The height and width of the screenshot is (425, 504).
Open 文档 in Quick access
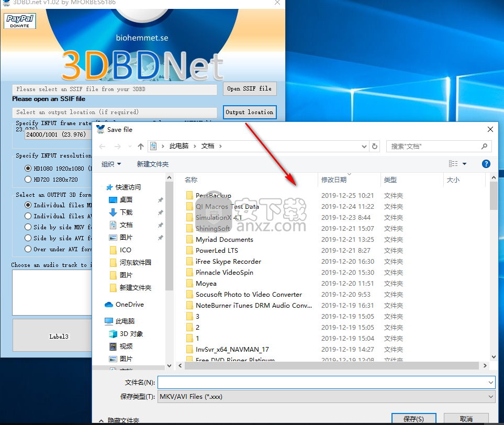(126, 225)
